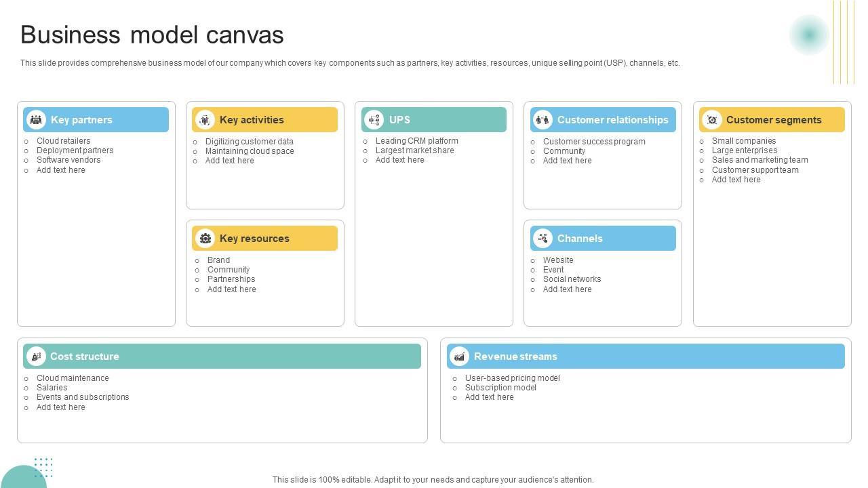Viewport: 868px width, 488px height.
Task: Click the Key partners people icon
Action: 36,120
